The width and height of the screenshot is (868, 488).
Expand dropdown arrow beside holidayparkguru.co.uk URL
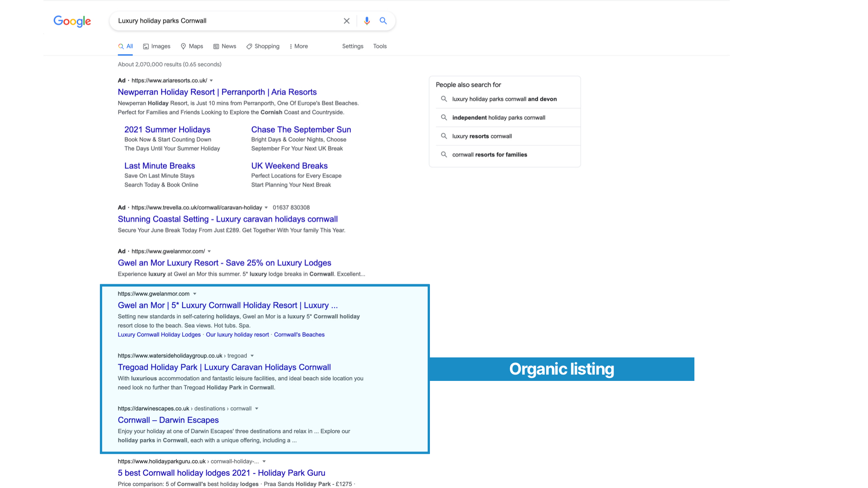point(264,462)
